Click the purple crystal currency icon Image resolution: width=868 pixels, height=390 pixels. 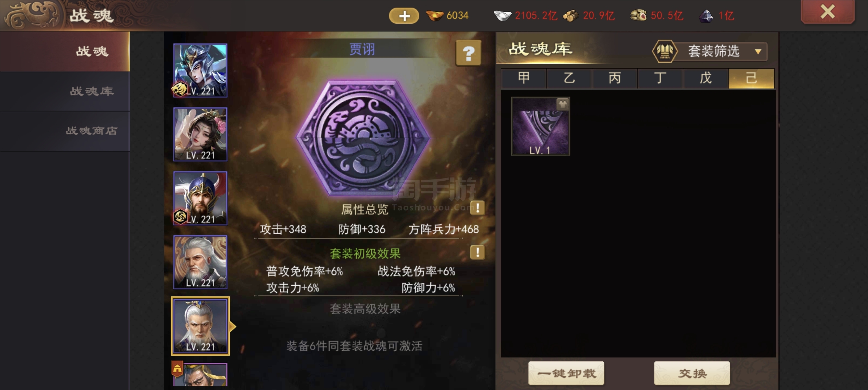(x=706, y=16)
